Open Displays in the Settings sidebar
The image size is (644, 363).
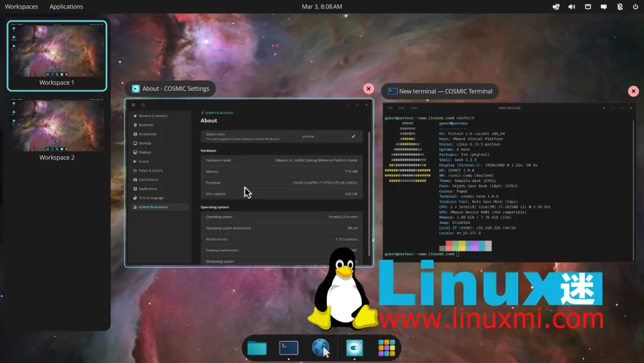(x=158, y=152)
